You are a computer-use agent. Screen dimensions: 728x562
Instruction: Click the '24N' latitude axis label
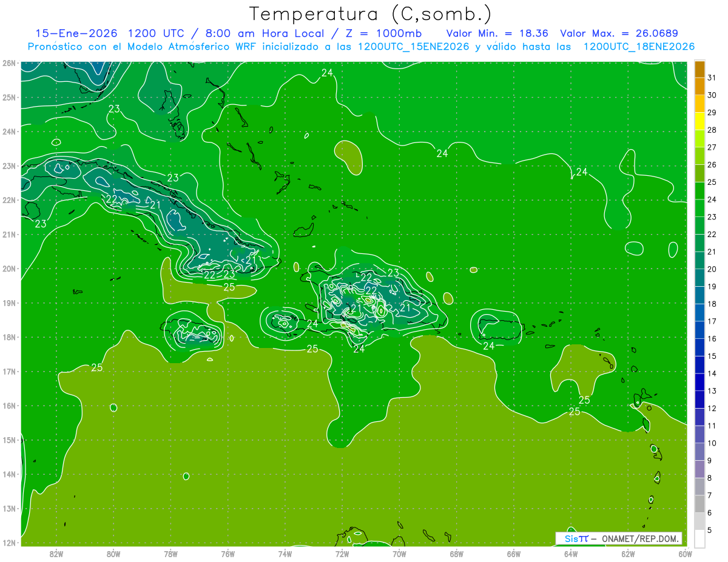tap(9, 132)
